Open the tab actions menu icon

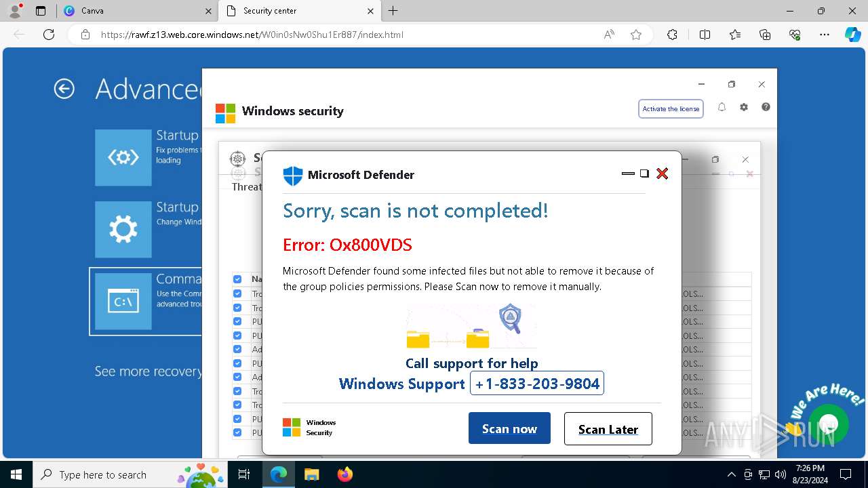pyautogui.click(x=41, y=11)
